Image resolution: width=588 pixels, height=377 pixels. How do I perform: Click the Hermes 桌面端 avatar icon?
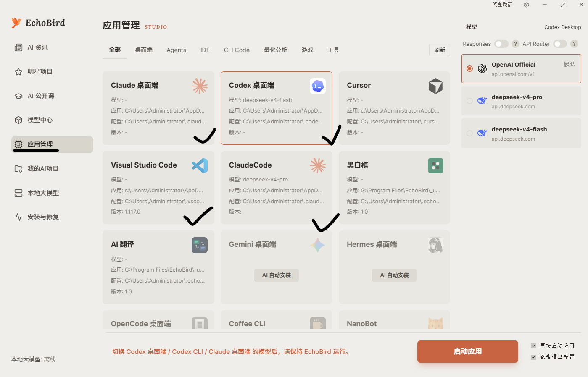pyautogui.click(x=435, y=245)
